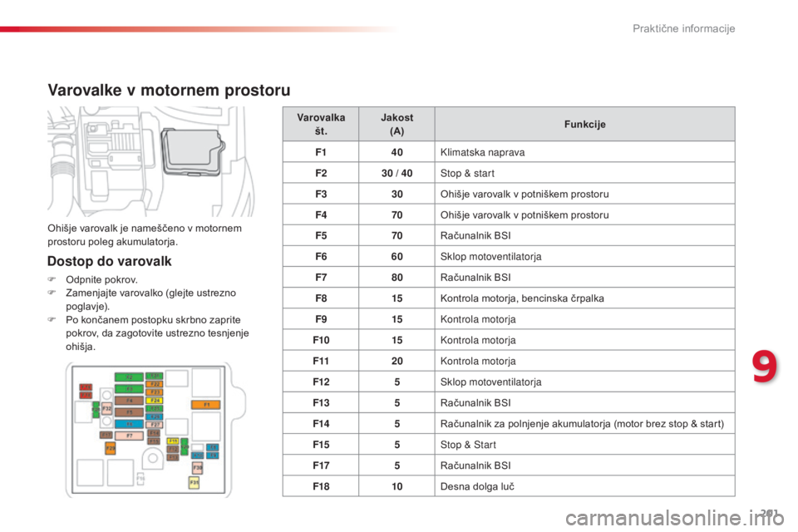
Task: Select the yellow F11 fuse in the diagram
Action: (x=173, y=441)
